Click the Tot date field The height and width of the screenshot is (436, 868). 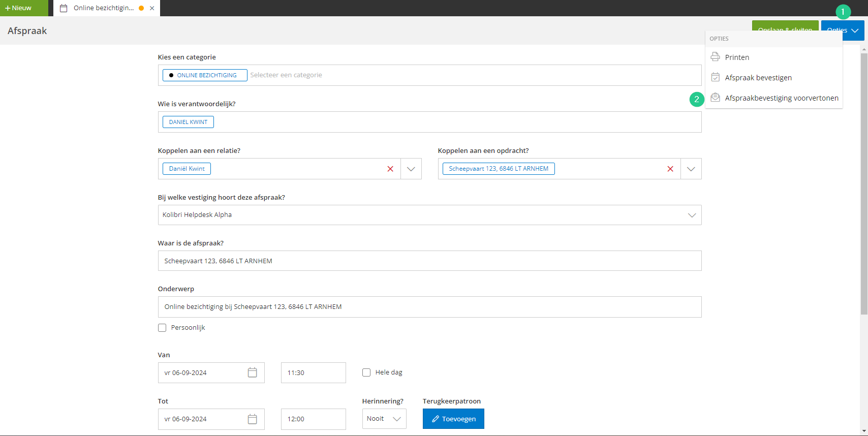click(211, 419)
